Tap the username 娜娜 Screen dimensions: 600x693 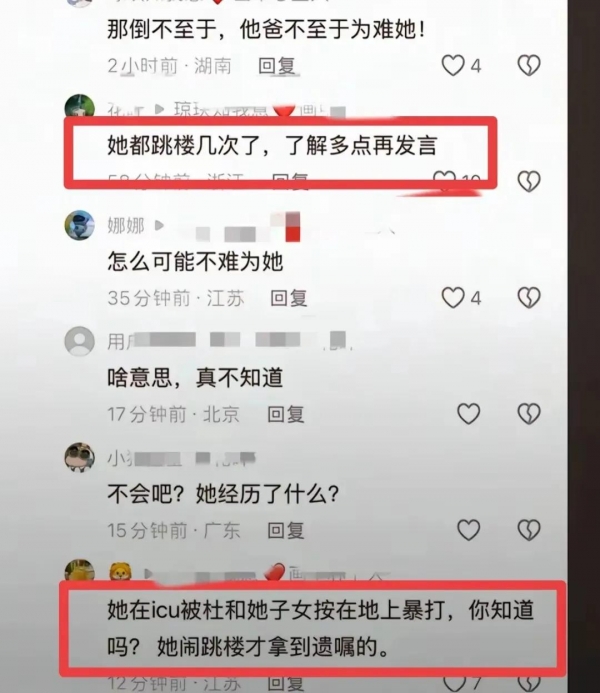(x=126, y=225)
